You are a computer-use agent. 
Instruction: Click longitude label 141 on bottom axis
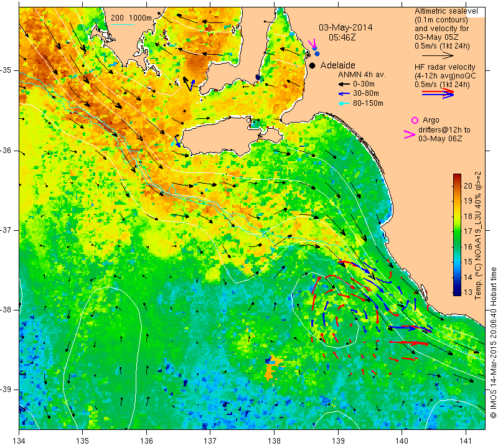click(466, 441)
